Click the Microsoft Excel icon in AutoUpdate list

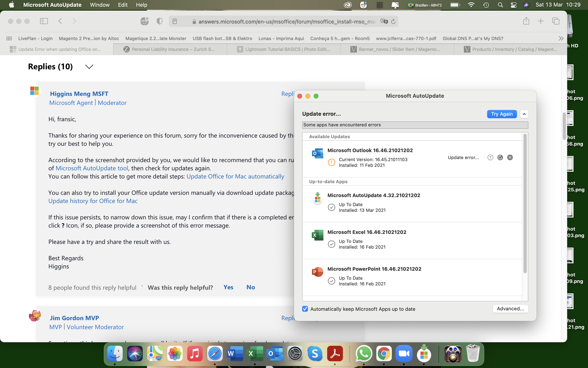point(317,235)
